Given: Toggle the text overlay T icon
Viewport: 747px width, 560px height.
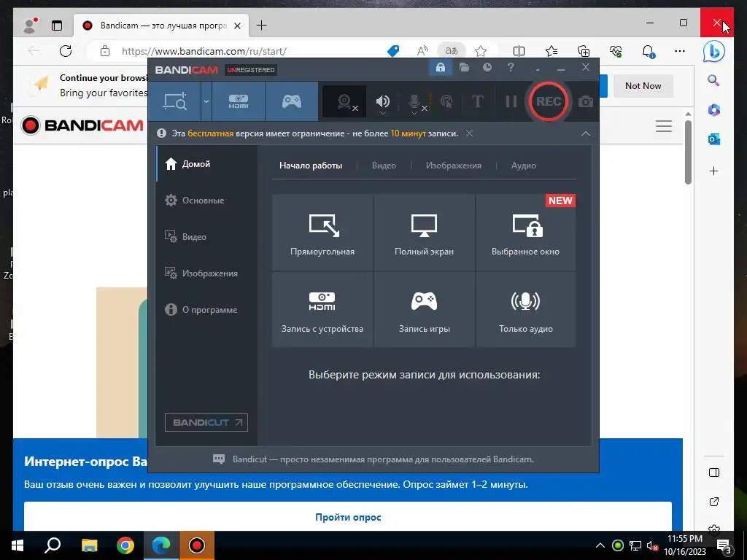Looking at the screenshot, I should click(477, 101).
